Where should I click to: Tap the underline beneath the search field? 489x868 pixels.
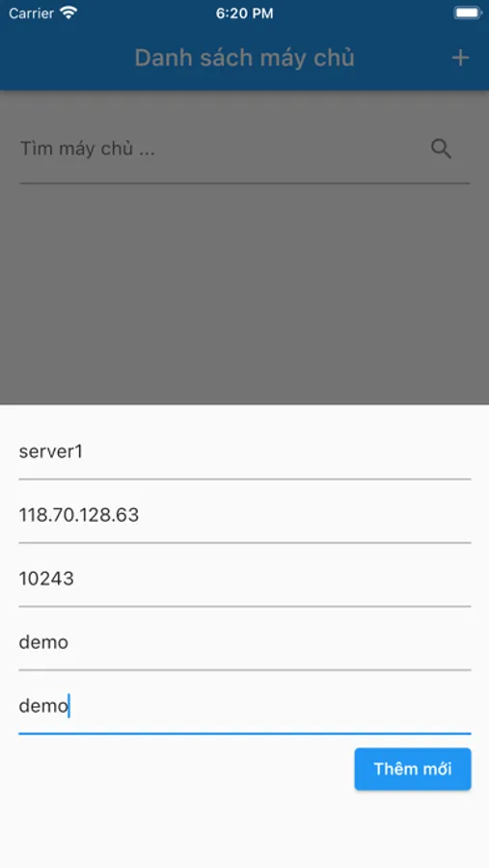(x=245, y=183)
